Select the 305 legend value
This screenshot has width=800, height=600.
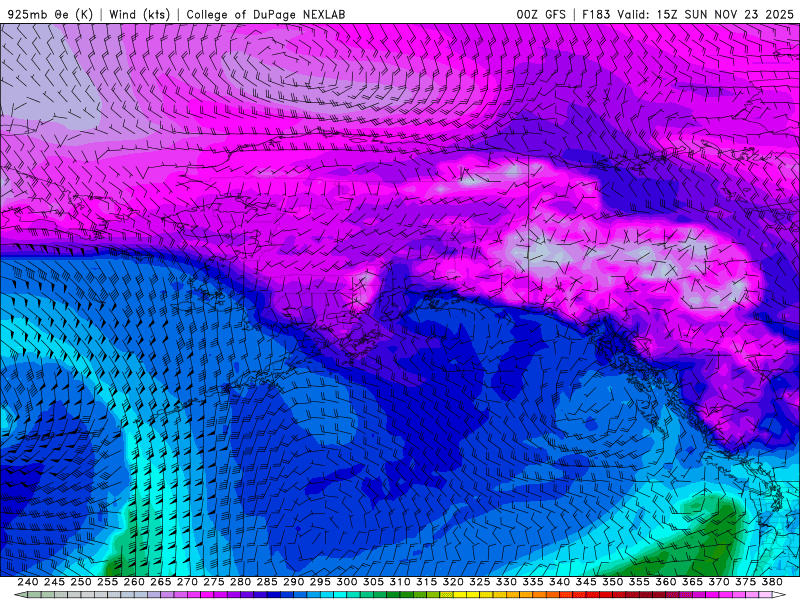point(373,582)
